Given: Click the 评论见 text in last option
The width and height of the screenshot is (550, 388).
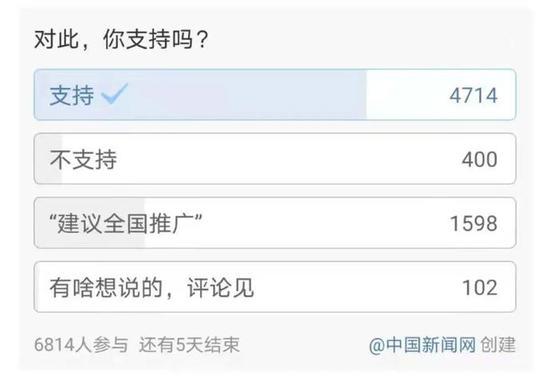Looking at the screenshot, I should click(x=221, y=288).
